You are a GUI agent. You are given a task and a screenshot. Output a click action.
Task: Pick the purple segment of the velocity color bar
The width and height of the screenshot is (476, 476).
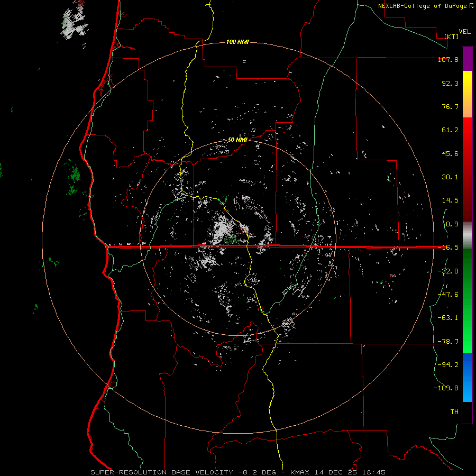click(467, 59)
